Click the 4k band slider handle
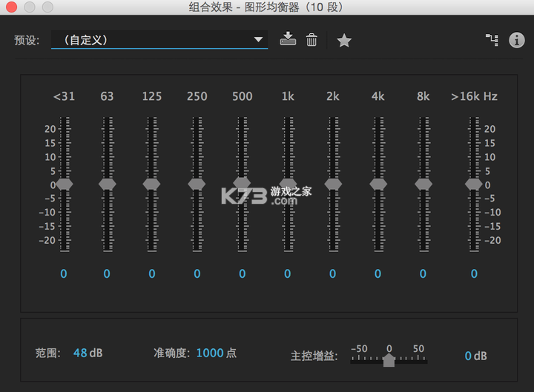The image size is (534, 392). [x=378, y=184]
